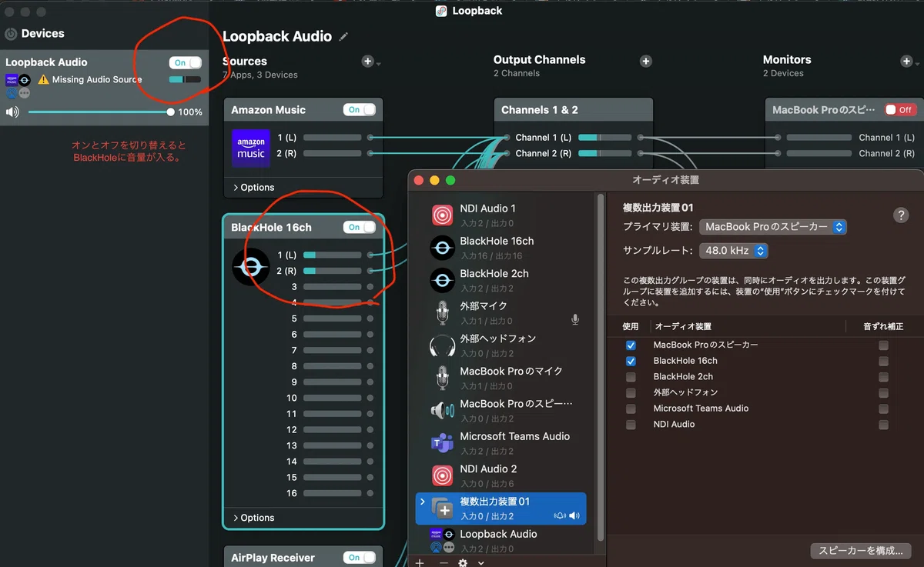
Task: Uncheck 使用 for BlackHole 16ch
Action: (x=631, y=361)
